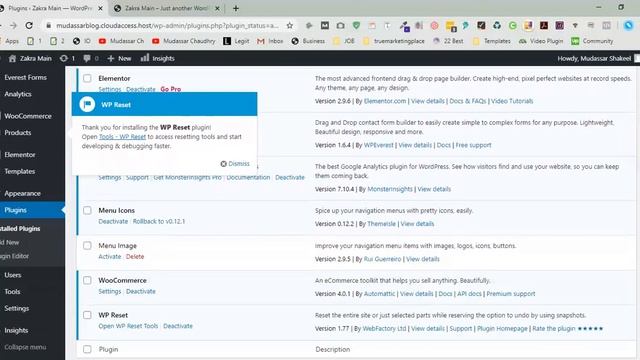Open the Templates bookmarks folder
This screenshot has width=640, height=360.
(x=491, y=41)
